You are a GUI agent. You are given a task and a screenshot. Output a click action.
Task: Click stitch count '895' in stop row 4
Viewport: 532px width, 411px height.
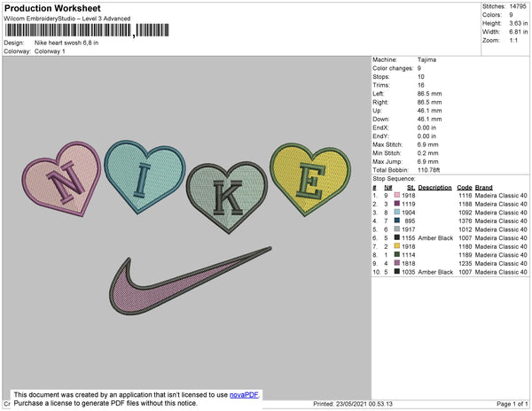click(x=410, y=221)
